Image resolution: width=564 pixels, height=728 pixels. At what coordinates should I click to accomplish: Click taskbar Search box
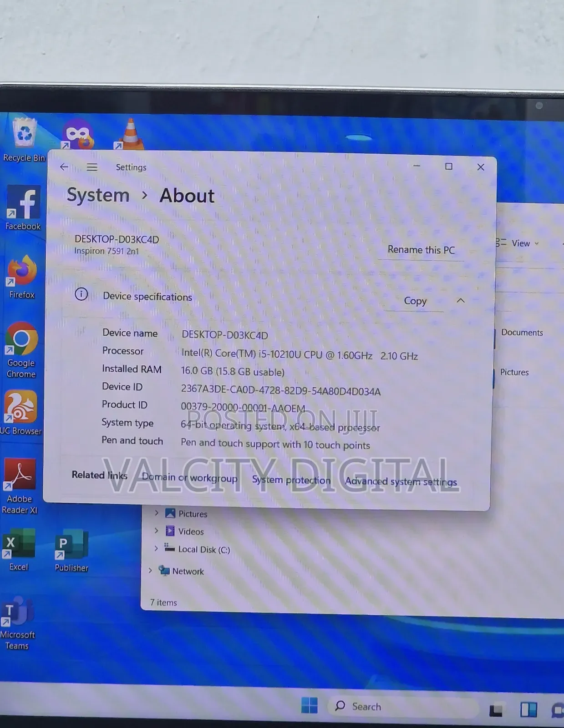(x=403, y=707)
